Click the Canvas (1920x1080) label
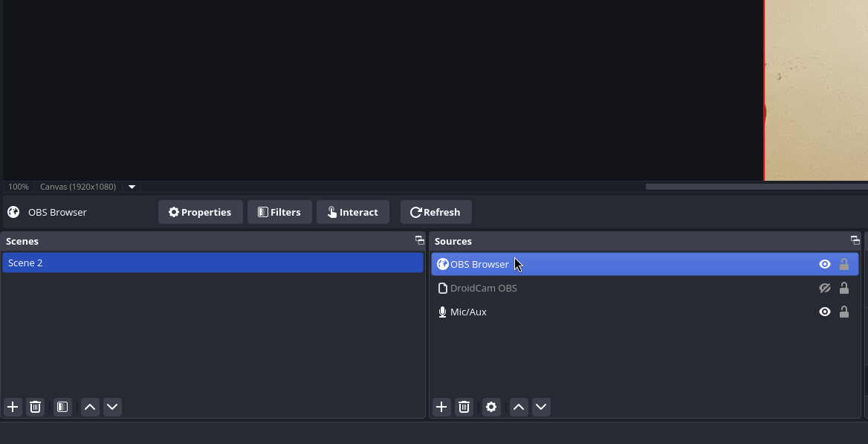868x444 pixels. pos(78,187)
